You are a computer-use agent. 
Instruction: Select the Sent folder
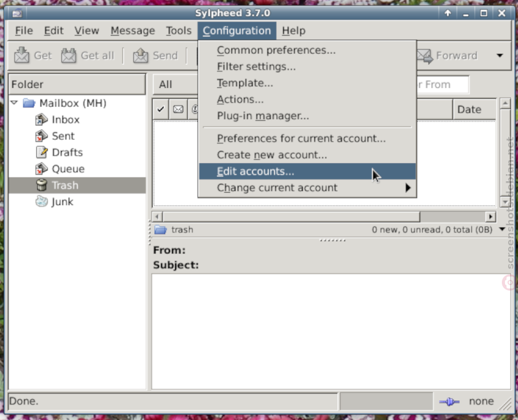click(63, 136)
